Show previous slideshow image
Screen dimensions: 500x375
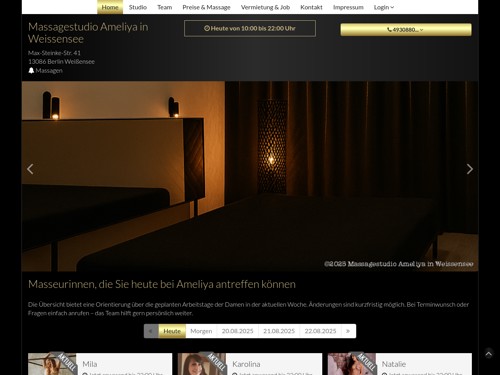(x=30, y=169)
